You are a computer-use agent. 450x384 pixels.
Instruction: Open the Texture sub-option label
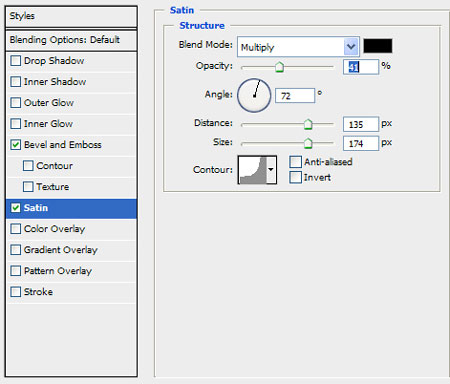tap(53, 187)
